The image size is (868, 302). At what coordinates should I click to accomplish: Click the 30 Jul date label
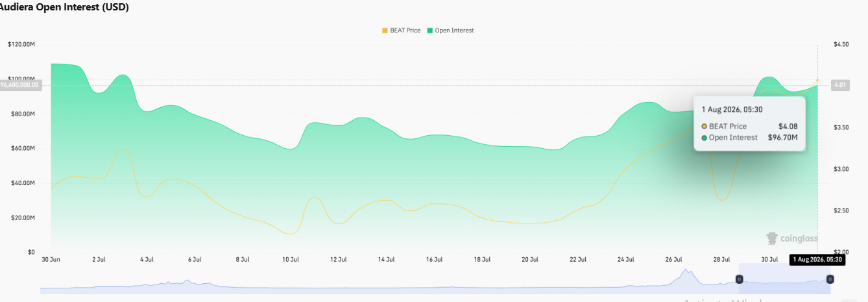pos(769,260)
